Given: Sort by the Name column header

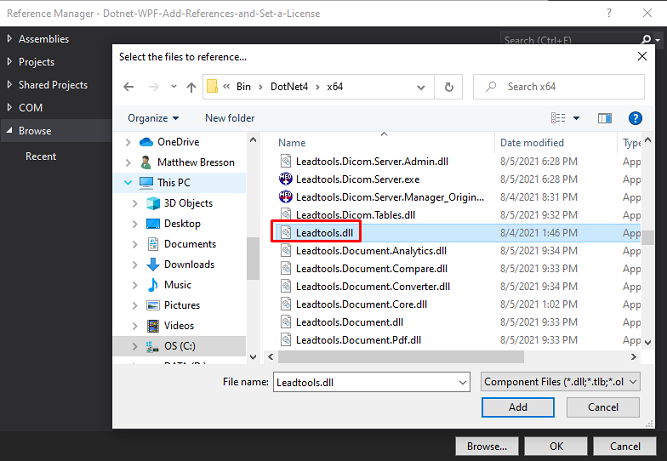Looking at the screenshot, I should pos(292,143).
